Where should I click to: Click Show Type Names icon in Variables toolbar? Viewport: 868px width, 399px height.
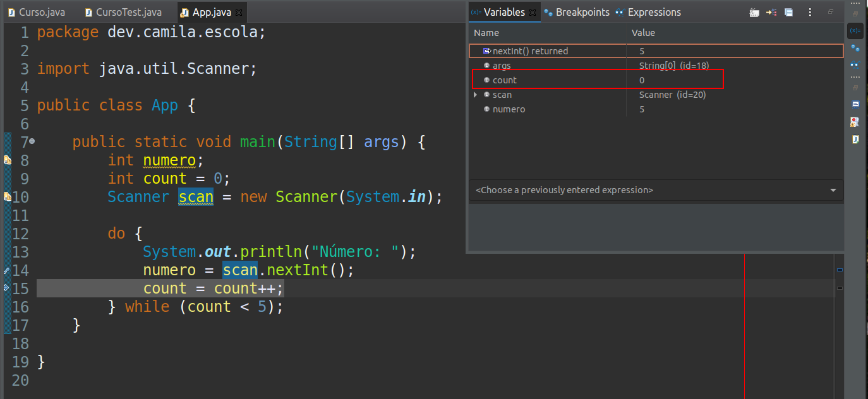754,12
